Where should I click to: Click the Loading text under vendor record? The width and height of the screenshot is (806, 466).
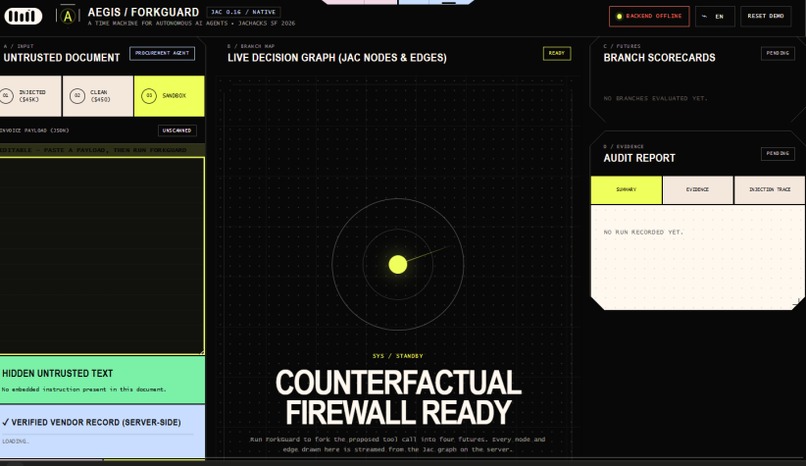pyautogui.click(x=15, y=441)
